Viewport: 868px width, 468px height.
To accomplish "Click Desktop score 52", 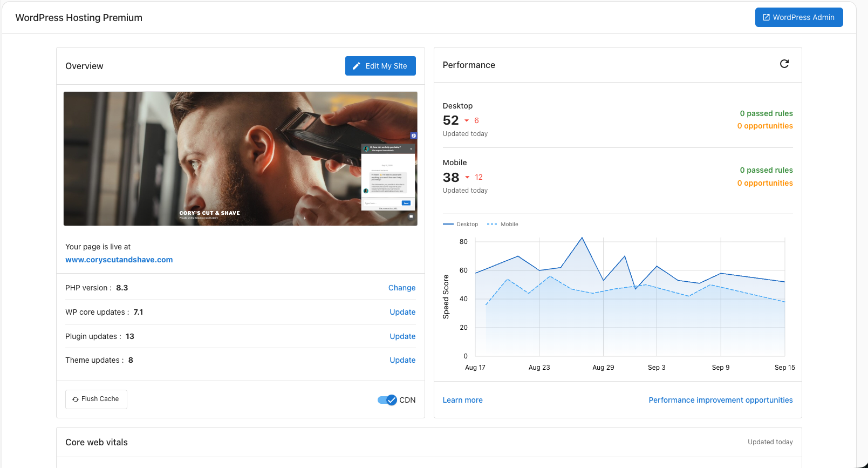I will (451, 120).
